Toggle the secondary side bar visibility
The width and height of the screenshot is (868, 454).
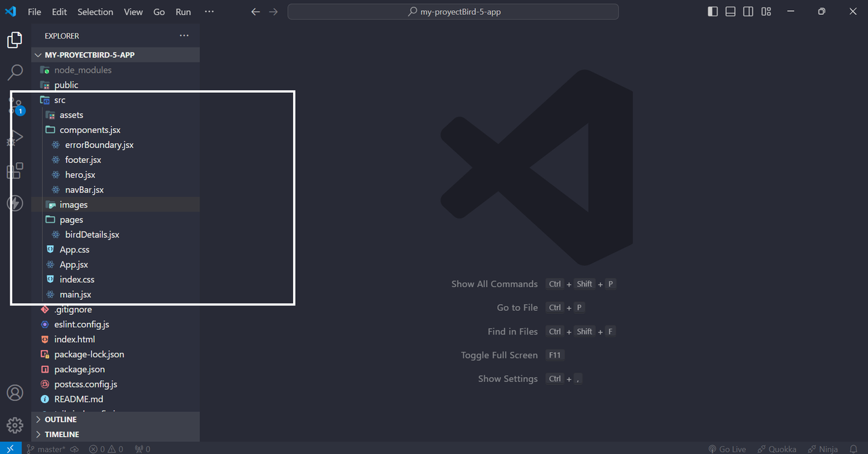[x=748, y=12]
